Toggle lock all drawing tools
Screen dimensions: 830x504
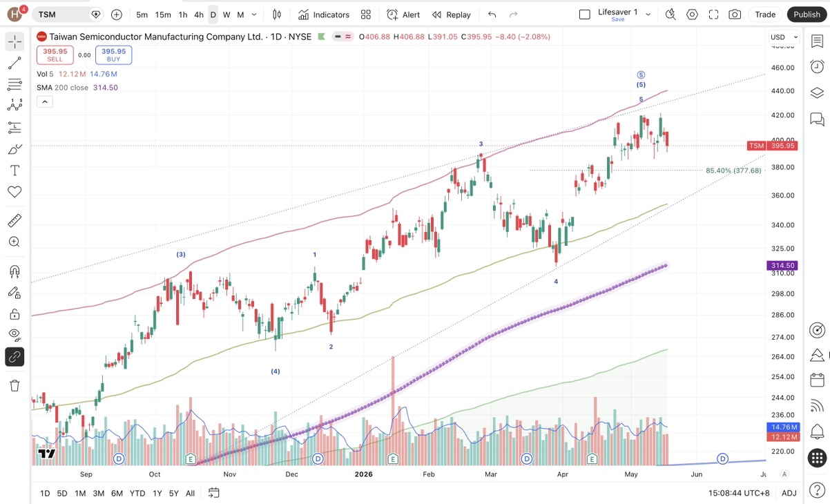(x=15, y=314)
